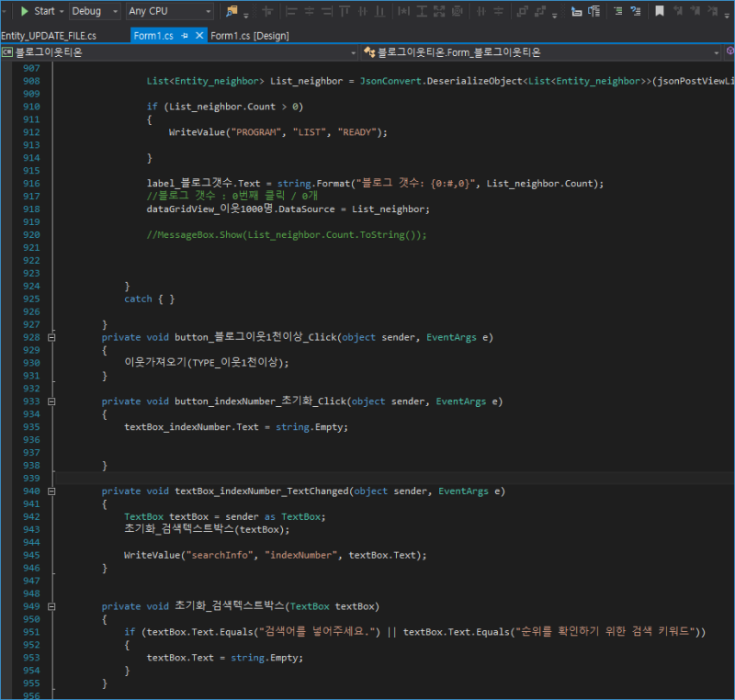This screenshot has height=700, width=735.
Task: Click Make Vertical Spacing Equal icon
Action: [498, 11]
